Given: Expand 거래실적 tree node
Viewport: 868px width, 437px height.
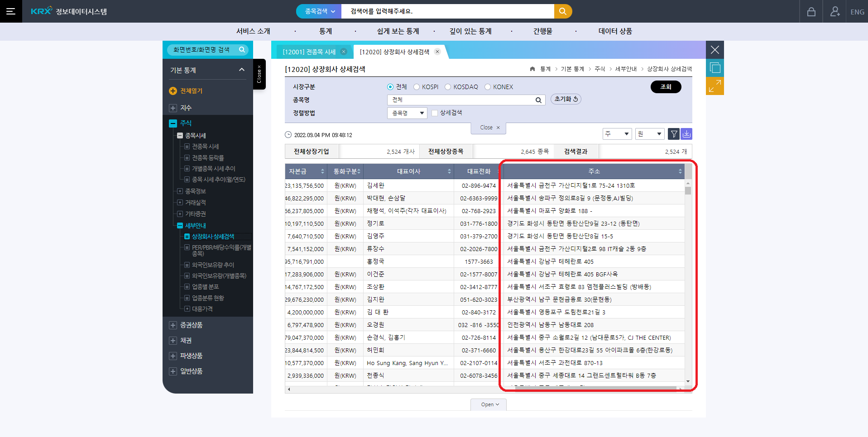Looking at the screenshot, I should click(x=180, y=203).
